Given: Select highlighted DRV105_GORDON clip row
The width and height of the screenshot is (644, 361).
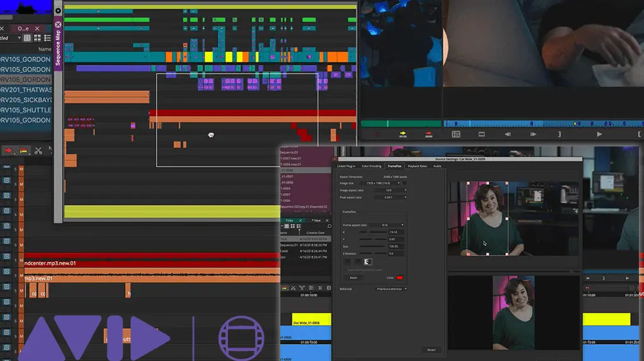Looking at the screenshot, I should [x=25, y=80].
